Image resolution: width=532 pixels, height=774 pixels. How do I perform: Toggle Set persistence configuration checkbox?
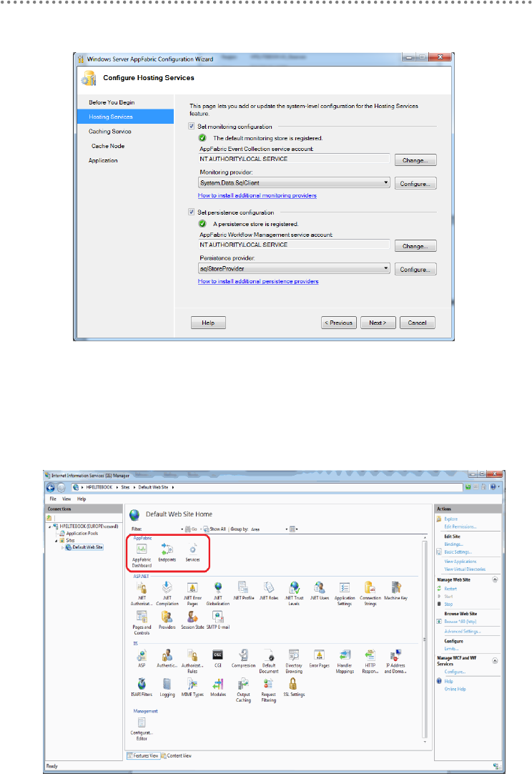coord(192,212)
